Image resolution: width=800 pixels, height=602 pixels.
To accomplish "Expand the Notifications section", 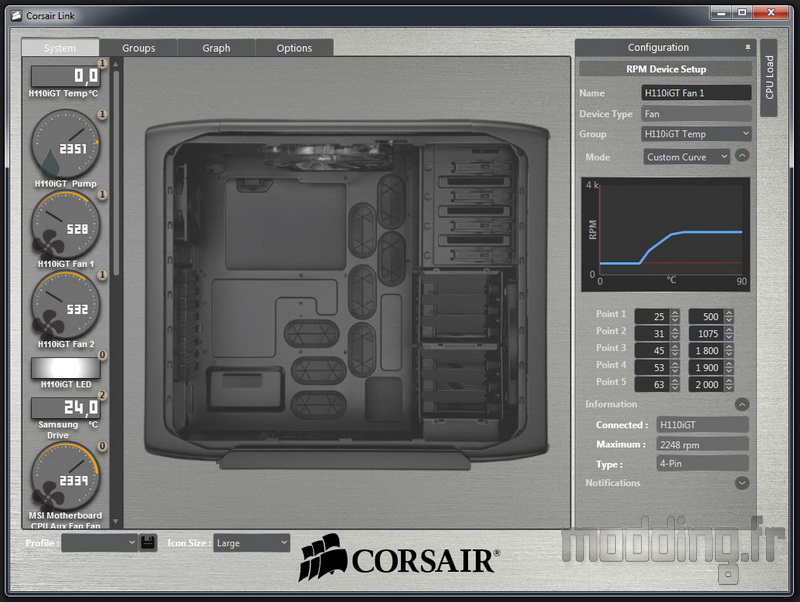I will pyautogui.click(x=742, y=483).
